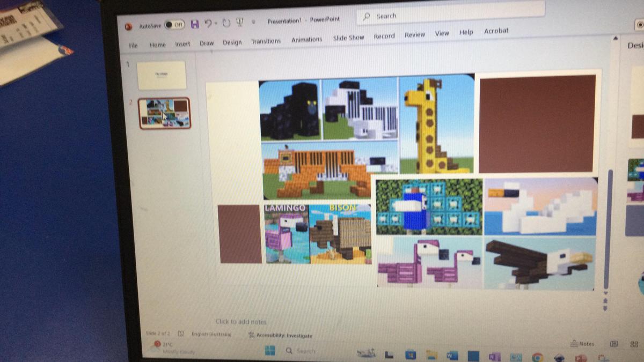Open the Slide Show tab
644x362 pixels.
348,38
